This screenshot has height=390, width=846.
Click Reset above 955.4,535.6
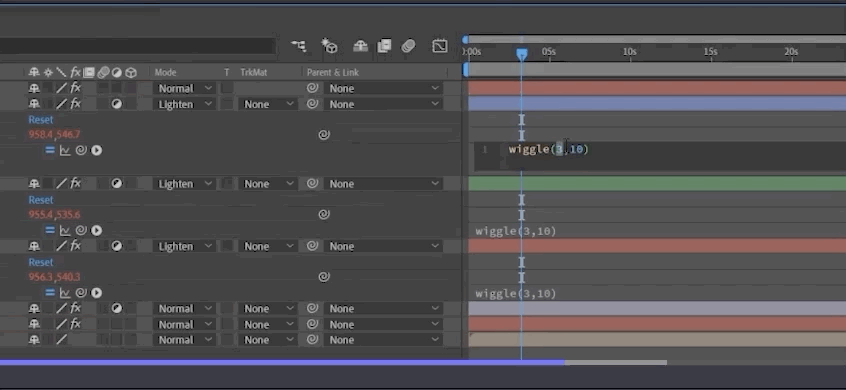(x=41, y=200)
